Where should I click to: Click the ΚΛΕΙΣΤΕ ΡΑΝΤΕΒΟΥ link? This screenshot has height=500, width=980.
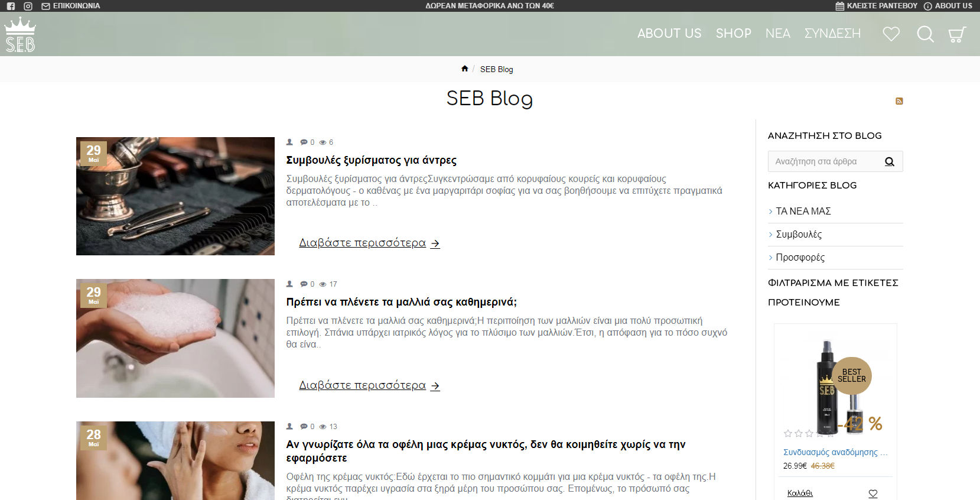(877, 6)
